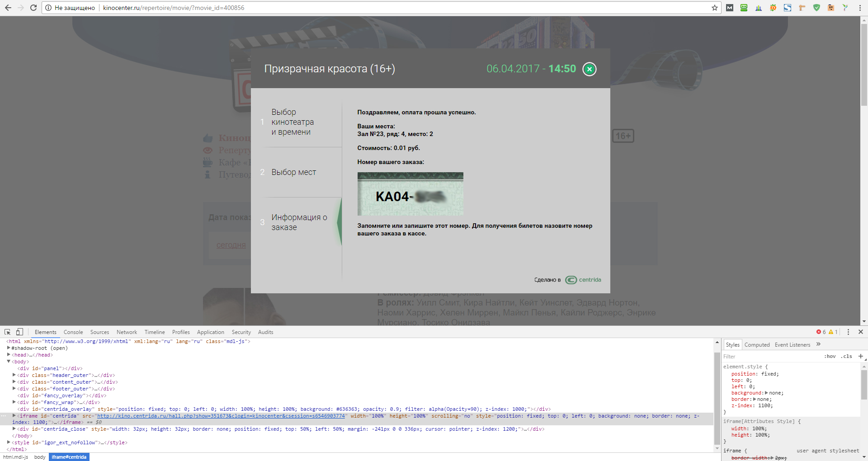868x461 pixels.
Task: Select body in the DevTools breadcrumb
Action: tap(40, 457)
